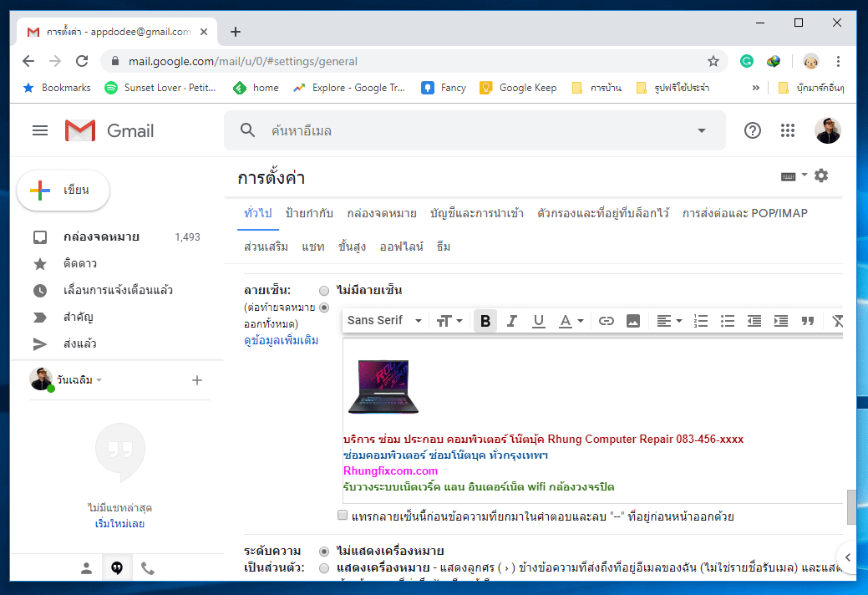Open the phone calls tab icon
Image resolution: width=868 pixels, height=595 pixels.
coord(147,568)
